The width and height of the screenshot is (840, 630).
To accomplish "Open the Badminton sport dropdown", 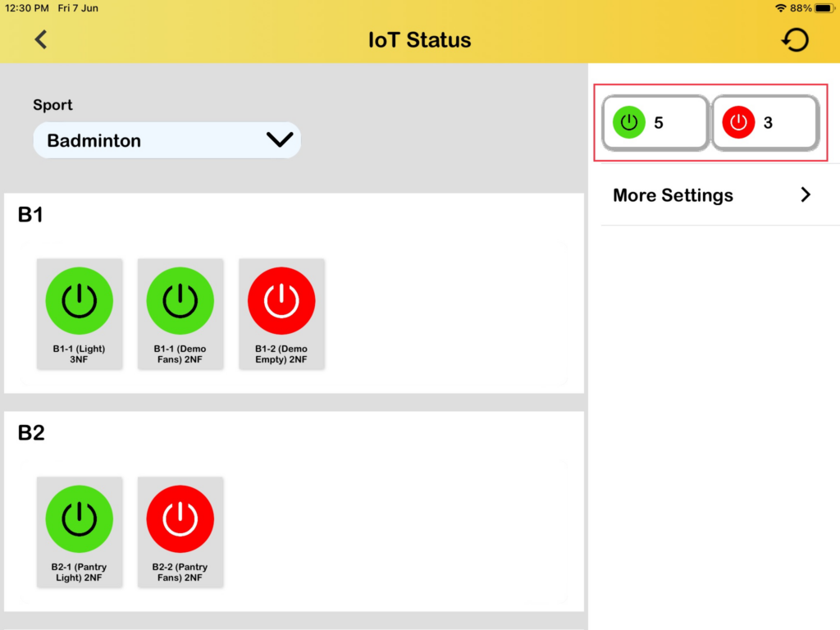I will 156,140.
